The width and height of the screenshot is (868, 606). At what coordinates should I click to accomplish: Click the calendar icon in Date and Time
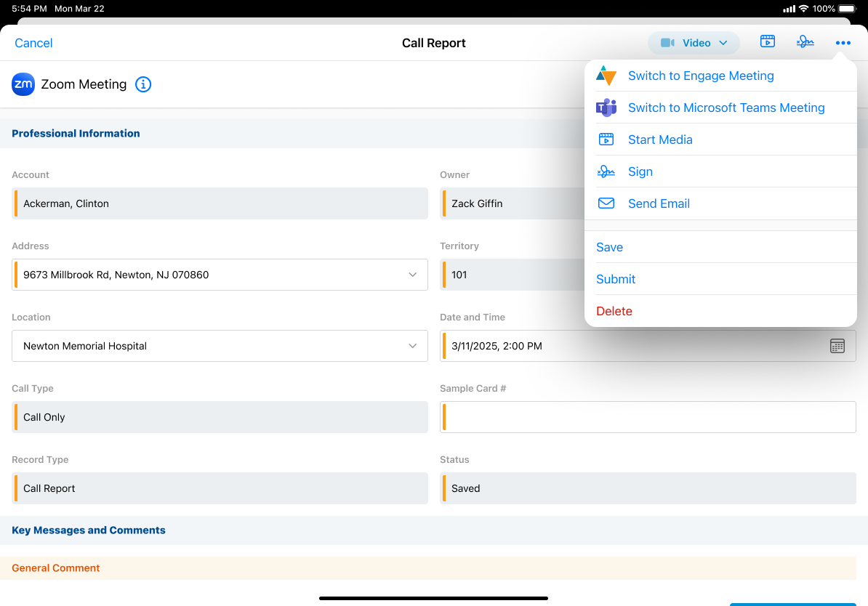[837, 346]
